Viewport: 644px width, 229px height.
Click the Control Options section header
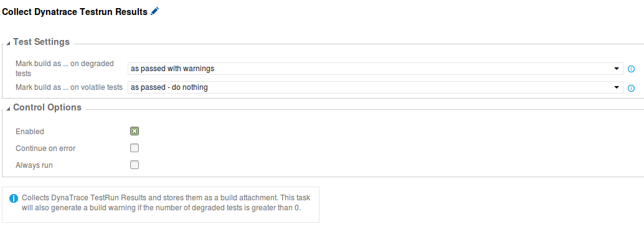pyautogui.click(x=47, y=108)
